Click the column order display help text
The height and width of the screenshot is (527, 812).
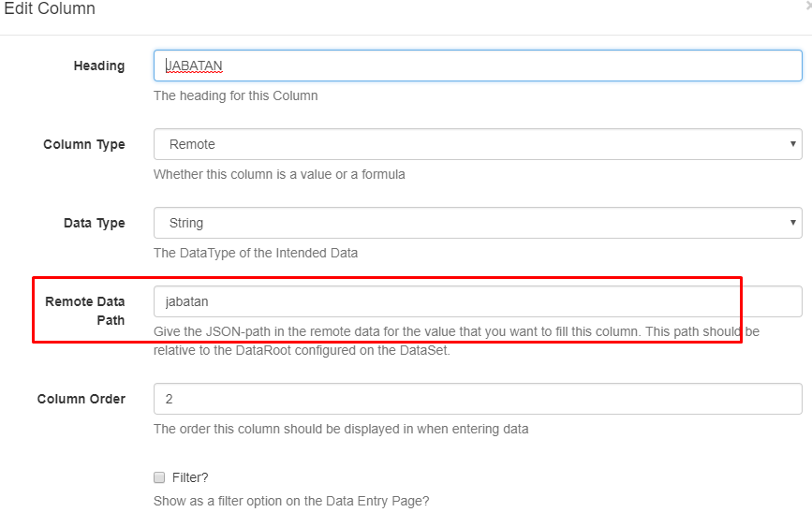tap(341, 429)
